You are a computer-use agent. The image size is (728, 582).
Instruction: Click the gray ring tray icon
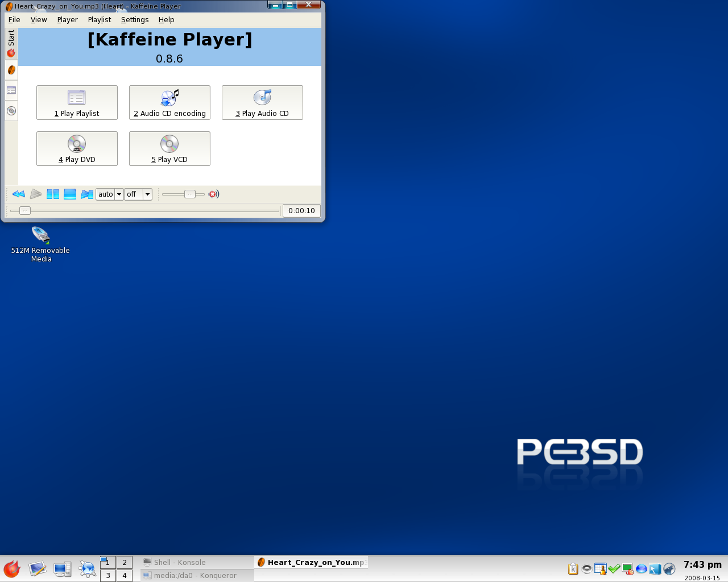(x=587, y=569)
